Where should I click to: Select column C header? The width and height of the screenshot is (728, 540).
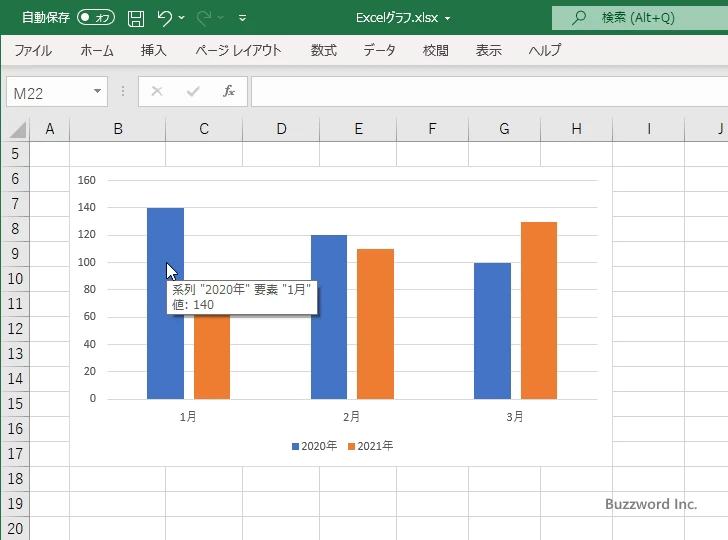(x=204, y=129)
